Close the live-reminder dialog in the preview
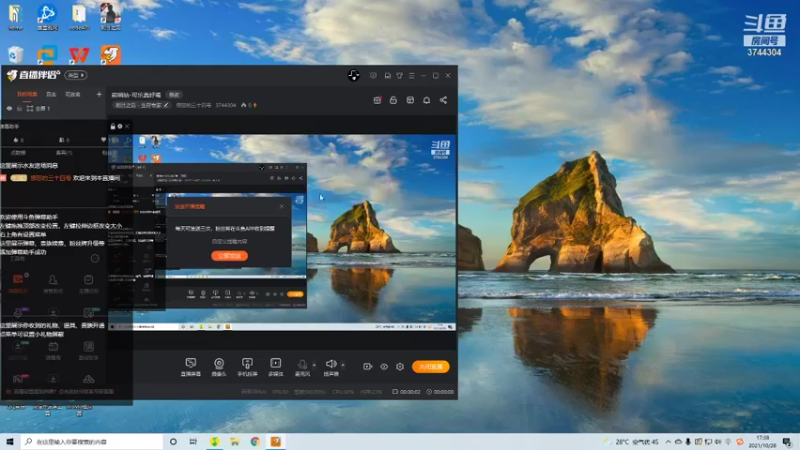 pyautogui.click(x=282, y=206)
